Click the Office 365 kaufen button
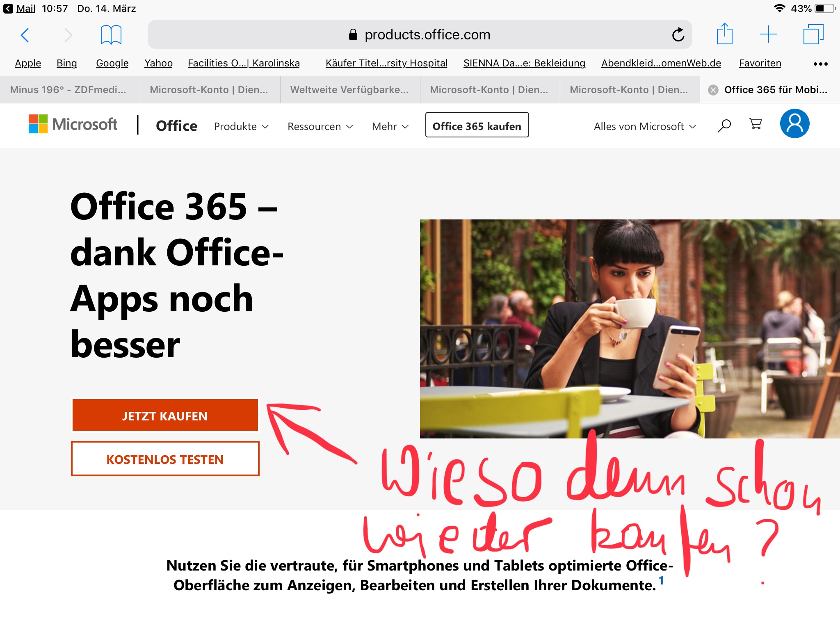Screen dimensions: 840x630 (477, 125)
